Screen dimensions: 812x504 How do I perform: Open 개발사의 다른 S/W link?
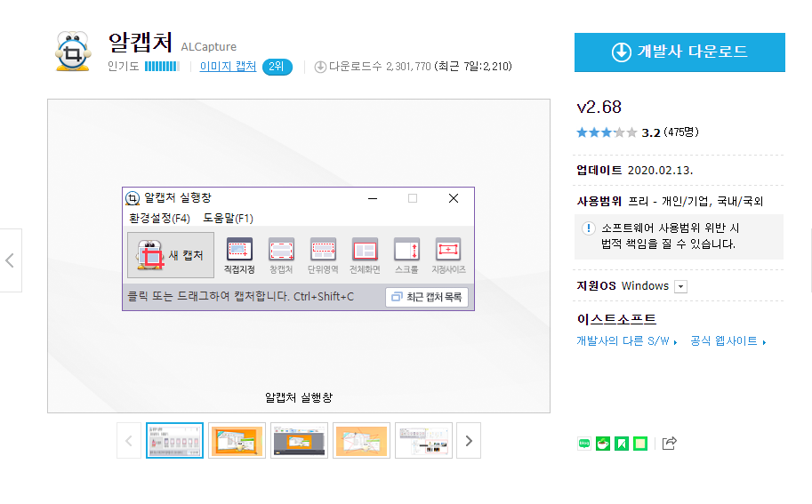(x=627, y=341)
